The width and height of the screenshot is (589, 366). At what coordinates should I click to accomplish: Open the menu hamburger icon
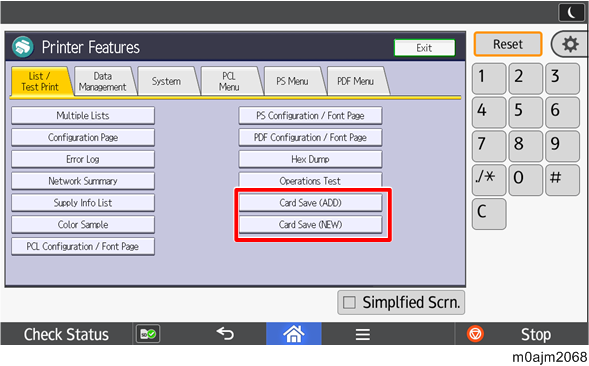(362, 334)
